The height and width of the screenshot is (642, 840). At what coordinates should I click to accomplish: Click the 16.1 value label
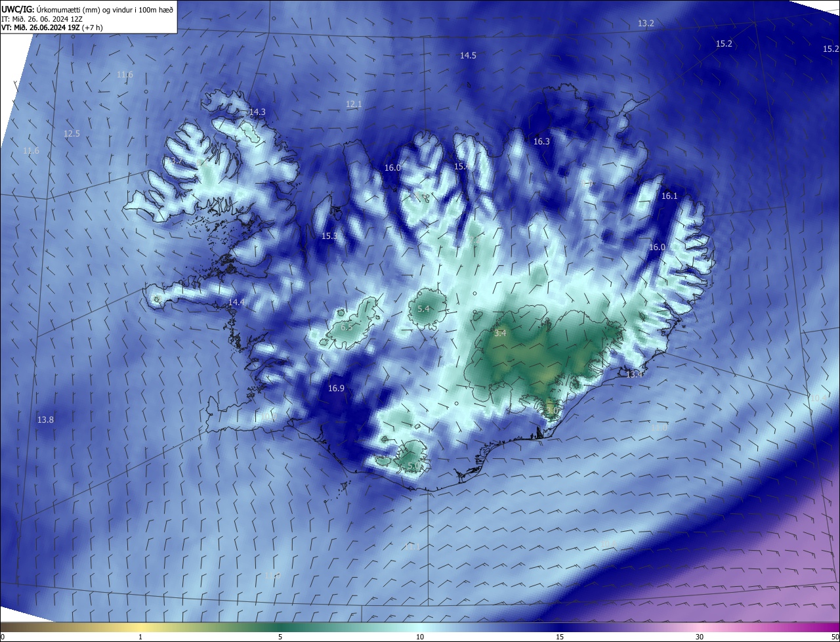tap(669, 196)
